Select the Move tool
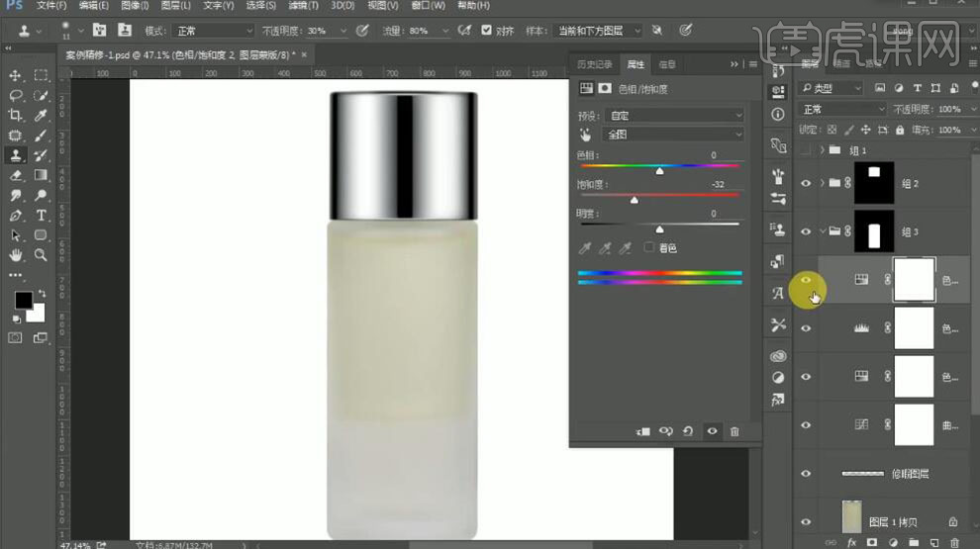Image resolution: width=980 pixels, height=549 pixels. pos(15,75)
